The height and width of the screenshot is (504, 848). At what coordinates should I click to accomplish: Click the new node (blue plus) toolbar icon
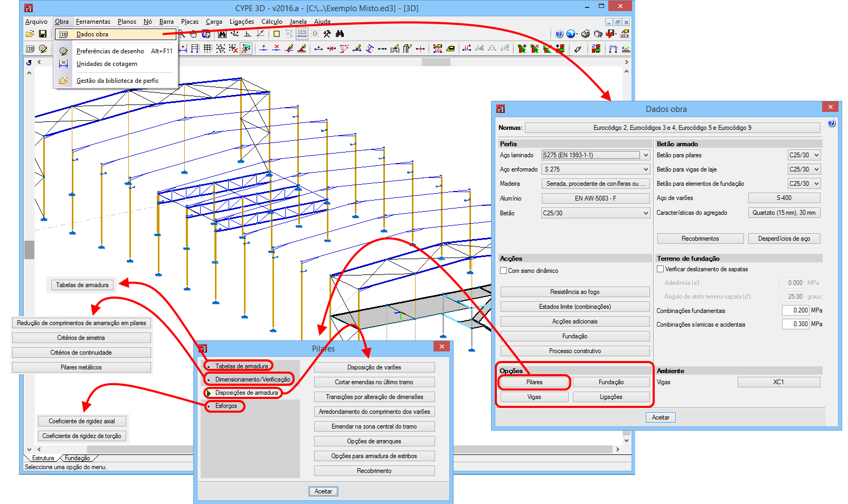tap(263, 49)
